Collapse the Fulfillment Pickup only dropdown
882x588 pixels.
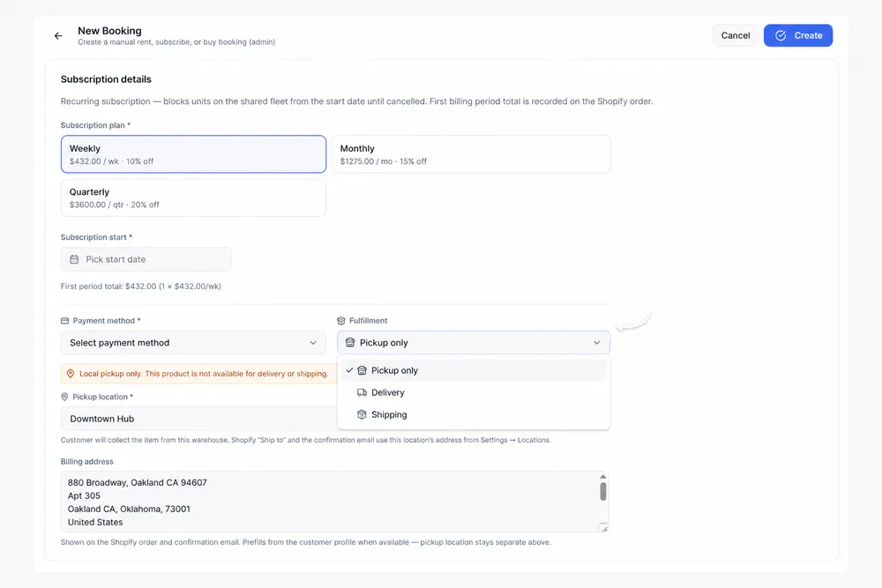tap(474, 342)
